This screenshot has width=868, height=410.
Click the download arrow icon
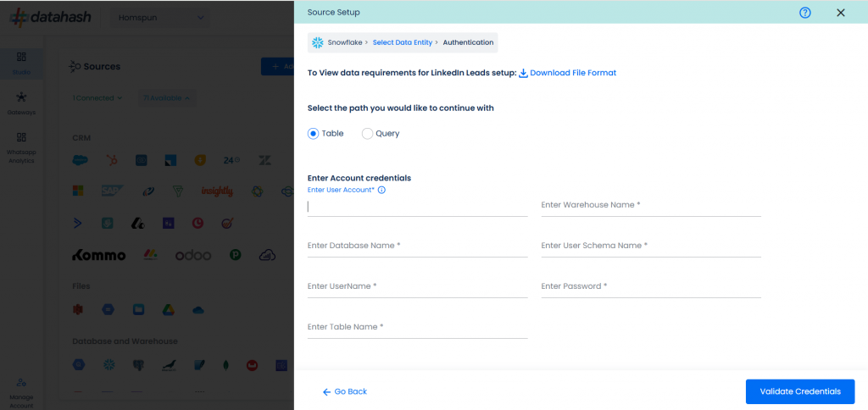pos(523,73)
